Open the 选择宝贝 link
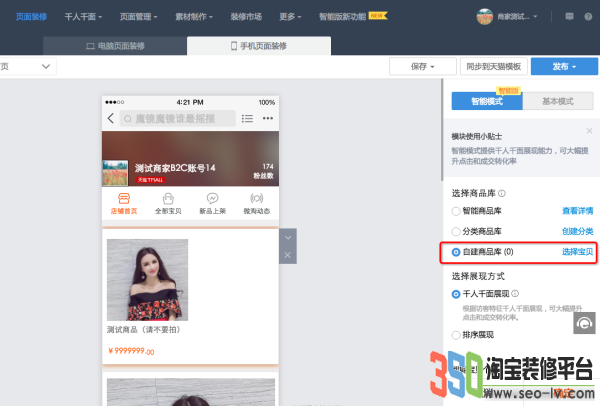The width and height of the screenshot is (600, 406). point(577,252)
